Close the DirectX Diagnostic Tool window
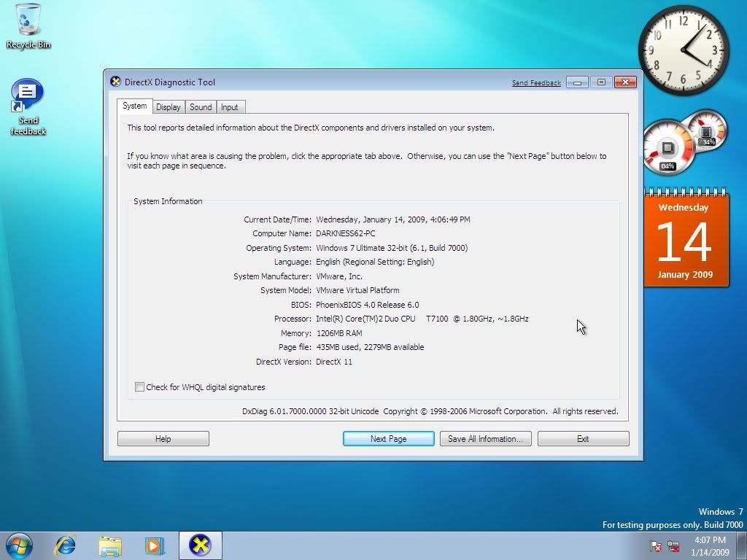Screen dimensions: 747x560 (625, 82)
